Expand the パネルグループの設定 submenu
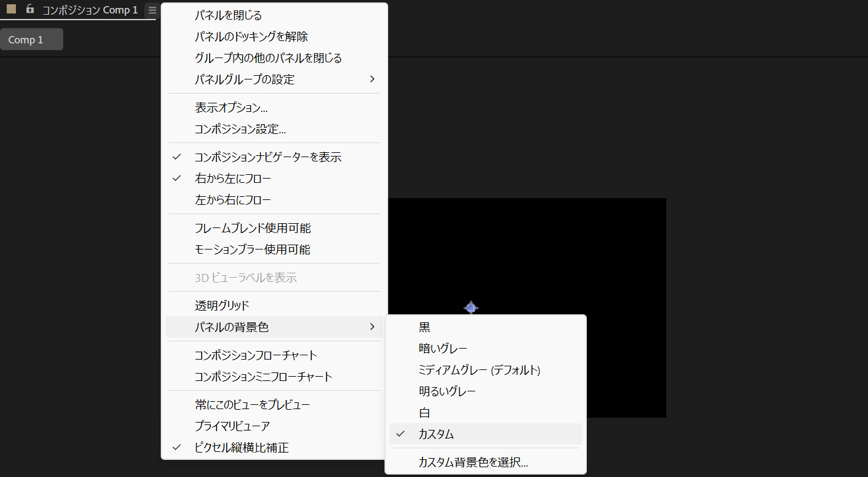This screenshot has height=477, width=868. pyautogui.click(x=274, y=79)
